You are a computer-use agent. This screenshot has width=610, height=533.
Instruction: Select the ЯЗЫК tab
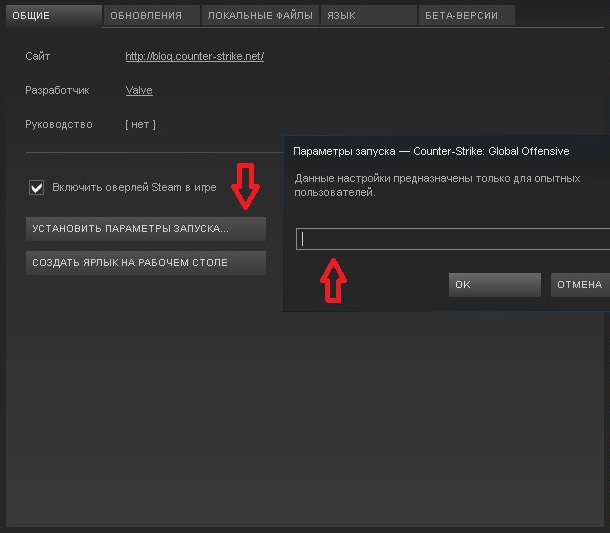[x=368, y=16]
